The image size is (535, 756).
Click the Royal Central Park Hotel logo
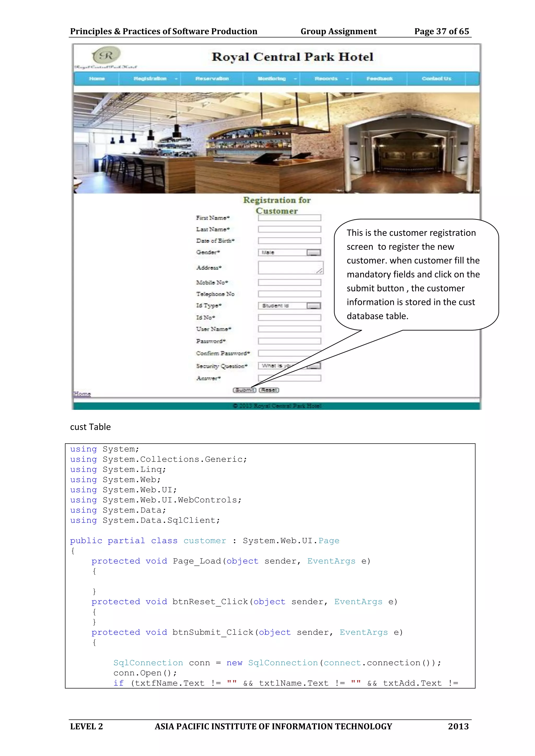coord(106,56)
